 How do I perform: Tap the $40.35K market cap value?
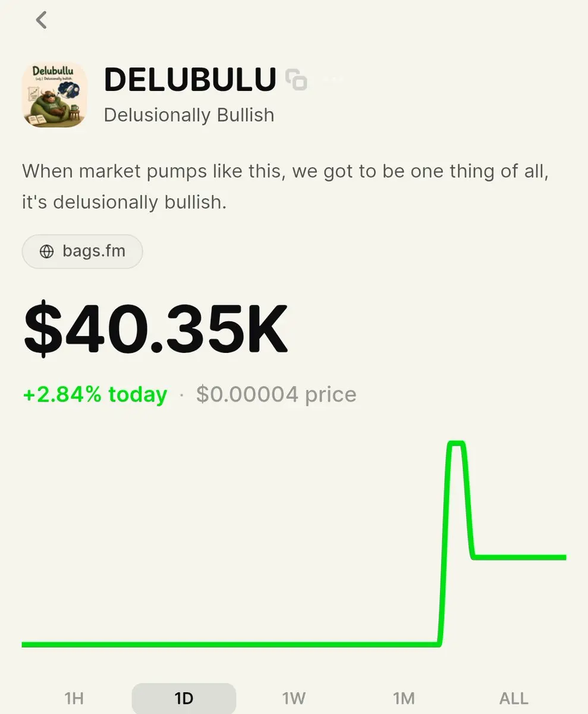[x=156, y=330]
